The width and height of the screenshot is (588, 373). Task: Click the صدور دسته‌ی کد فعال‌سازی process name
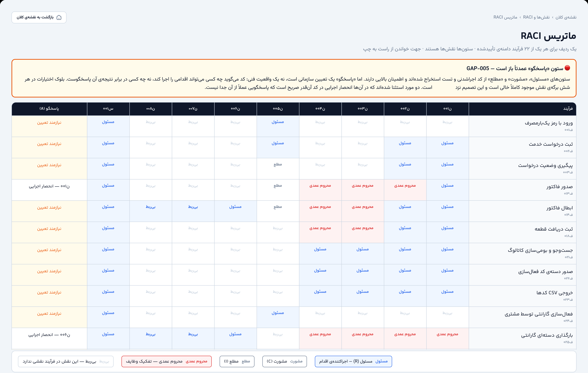[x=546, y=272]
